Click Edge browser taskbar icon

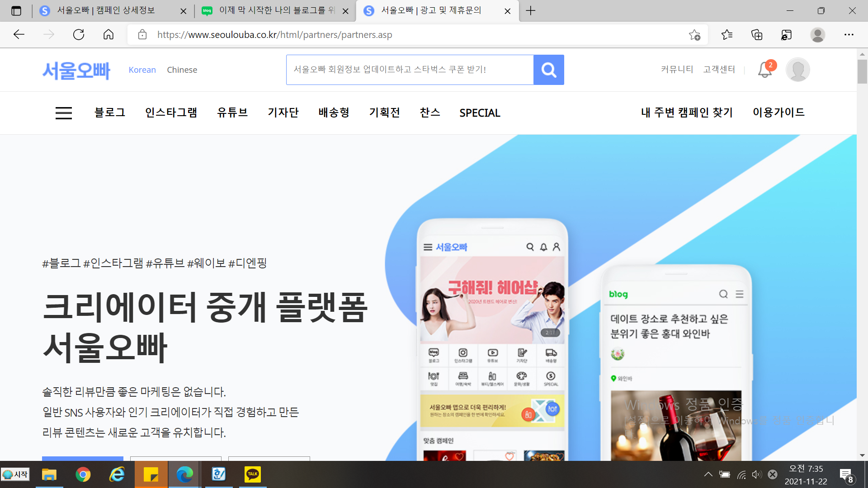click(x=185, y=474)
